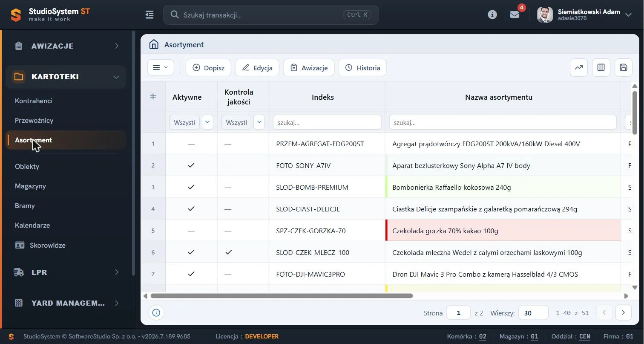Go to previous page arrow
The height and width of the screenshot is (344, 644).
point(604,313)
